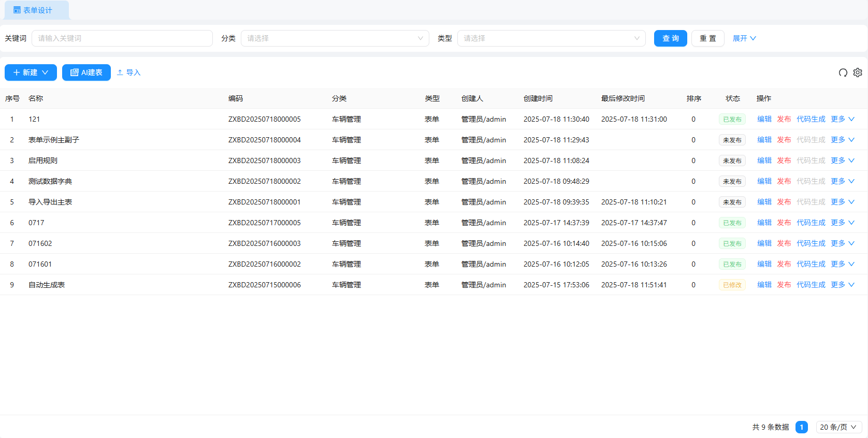Open table column settings gear icon

(x=858, y=72)
